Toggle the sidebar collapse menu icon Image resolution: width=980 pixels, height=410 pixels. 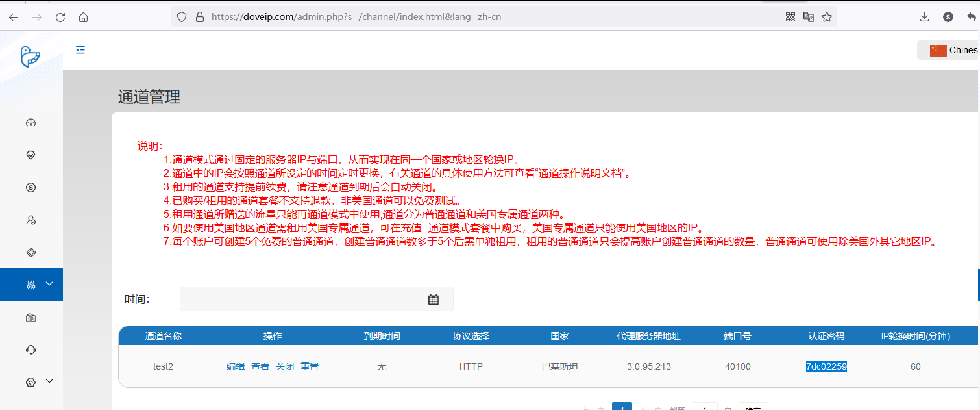(80, 50)
